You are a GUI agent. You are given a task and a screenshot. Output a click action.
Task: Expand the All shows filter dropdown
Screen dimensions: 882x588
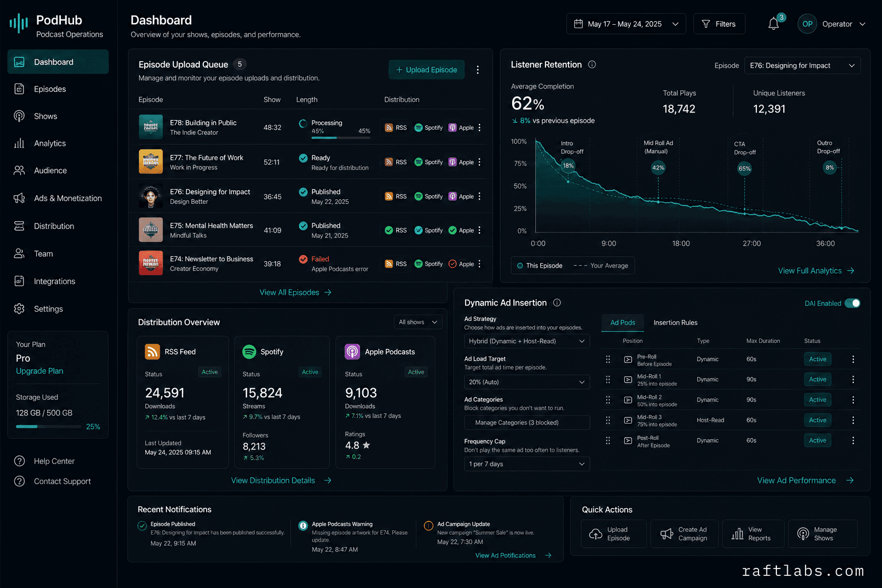point(418,322)
